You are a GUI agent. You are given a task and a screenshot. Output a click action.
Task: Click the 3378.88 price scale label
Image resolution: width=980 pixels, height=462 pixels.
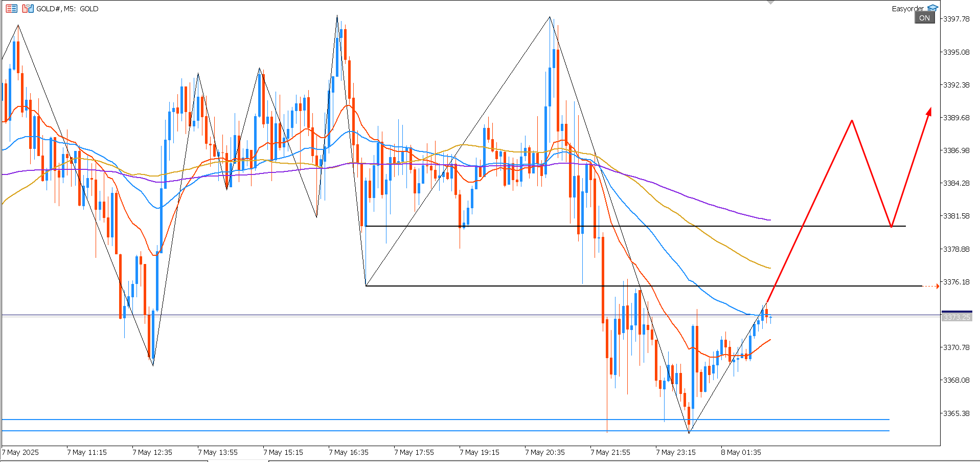coord(956,249)
